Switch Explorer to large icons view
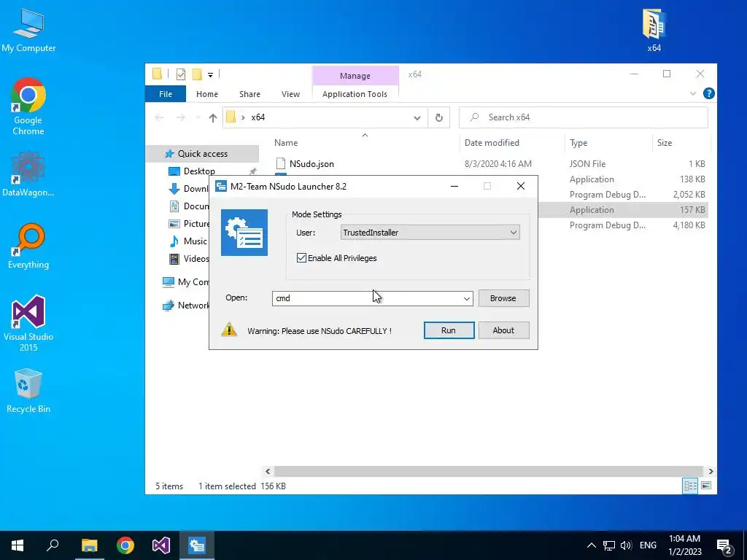This screenshot has width=747, height=560. [x=706, y=486]
